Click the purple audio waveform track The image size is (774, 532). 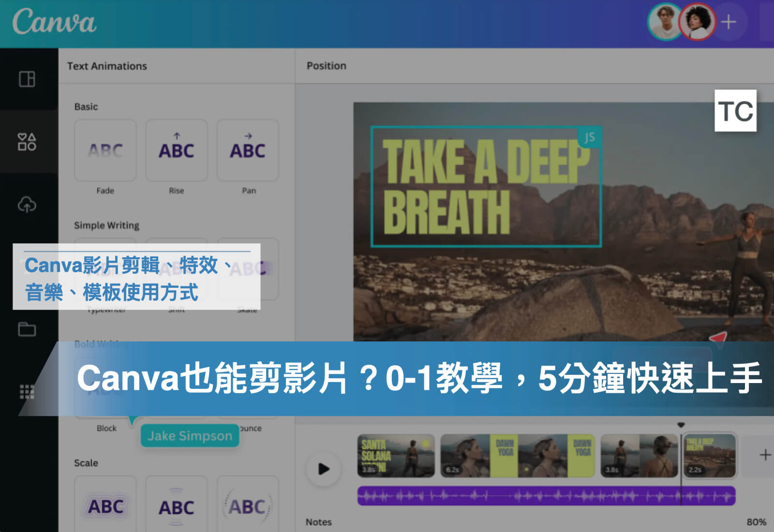546,496
